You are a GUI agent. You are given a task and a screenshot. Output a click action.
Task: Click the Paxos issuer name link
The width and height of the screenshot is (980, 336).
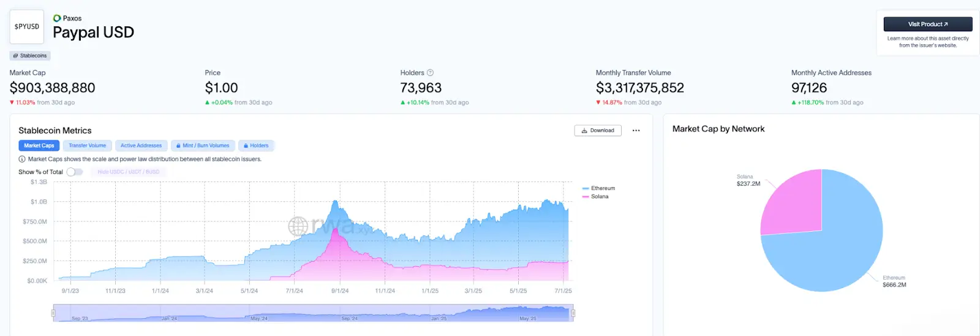click(x=72, y=18)
